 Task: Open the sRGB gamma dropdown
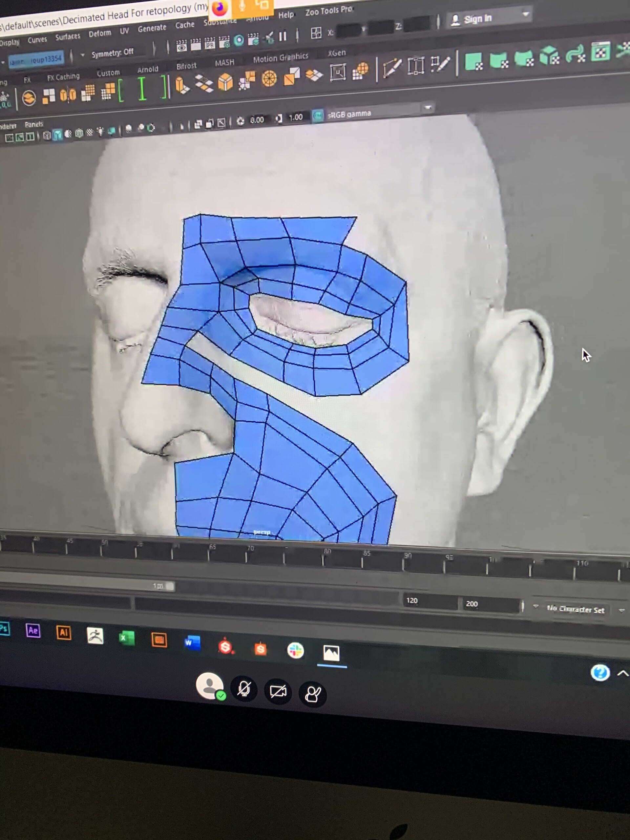(428, 108)
